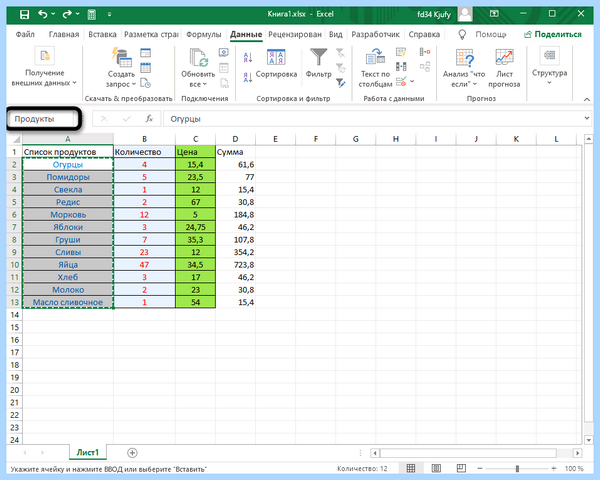Run Flash Fill in the Data Tools group
Viewport: 600px width, 480px height.
point(401,52)
